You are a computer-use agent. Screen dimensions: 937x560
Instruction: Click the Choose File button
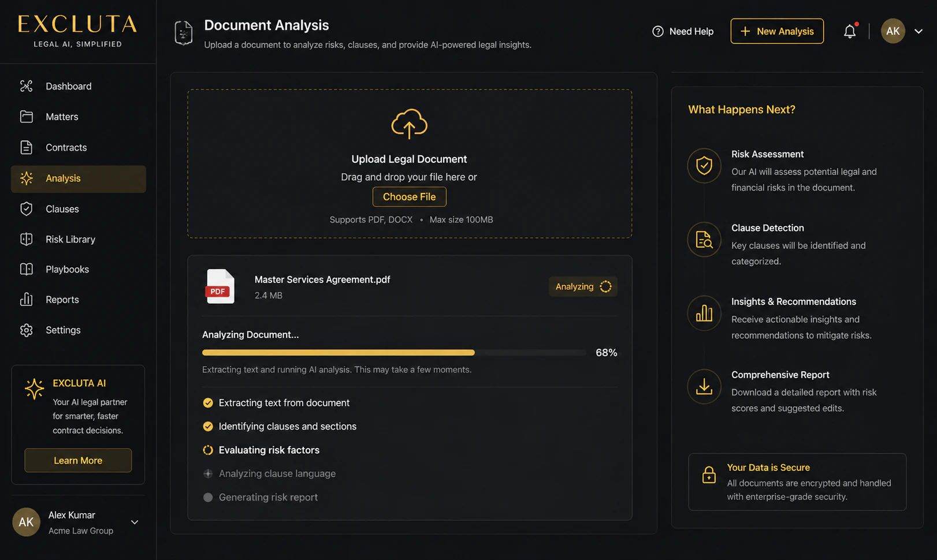point(409,197)
